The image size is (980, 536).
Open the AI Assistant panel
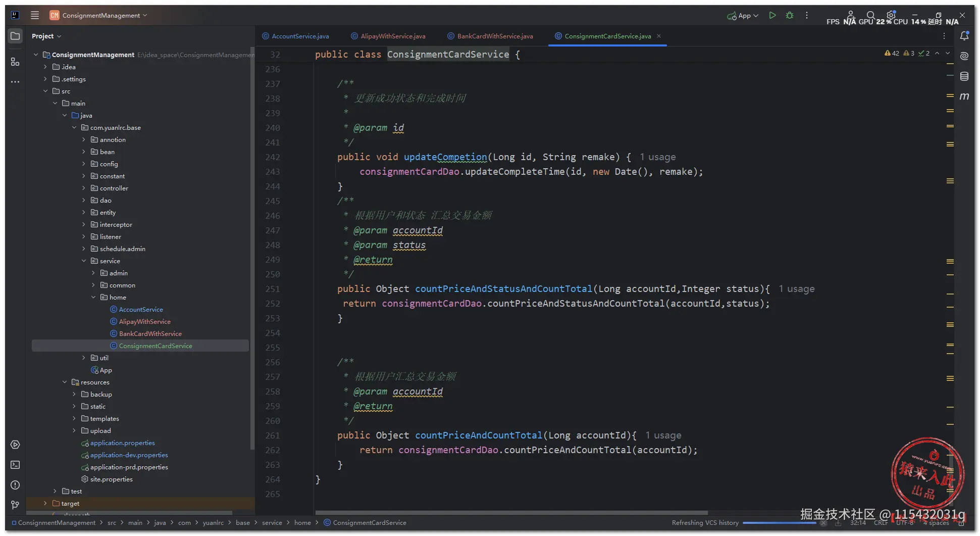[x=964, y=56]
